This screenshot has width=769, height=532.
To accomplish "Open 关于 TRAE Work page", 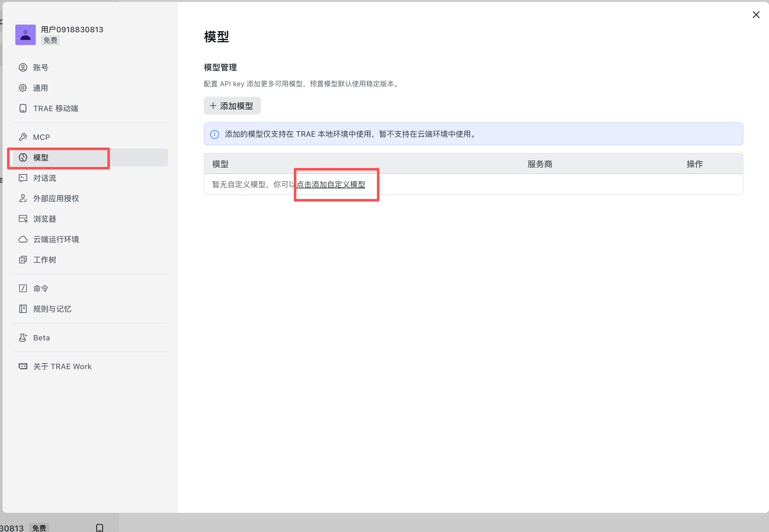I will coord(90,366).
